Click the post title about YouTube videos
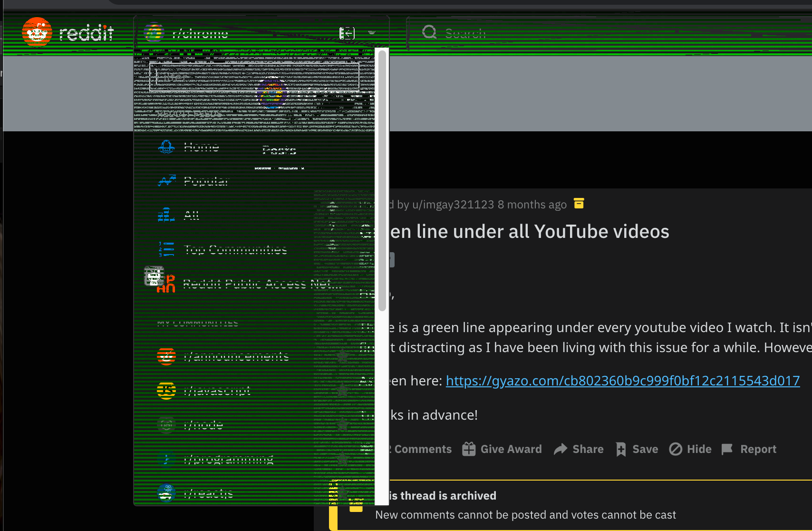Screen dimensions: 812x531 tap(529, 231)
